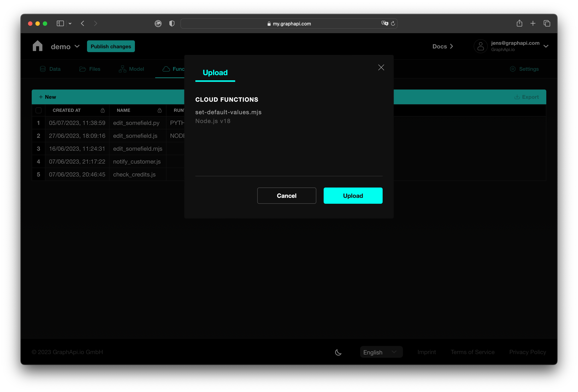
Task: Click Publish changes button
Action: coord(111,46)
